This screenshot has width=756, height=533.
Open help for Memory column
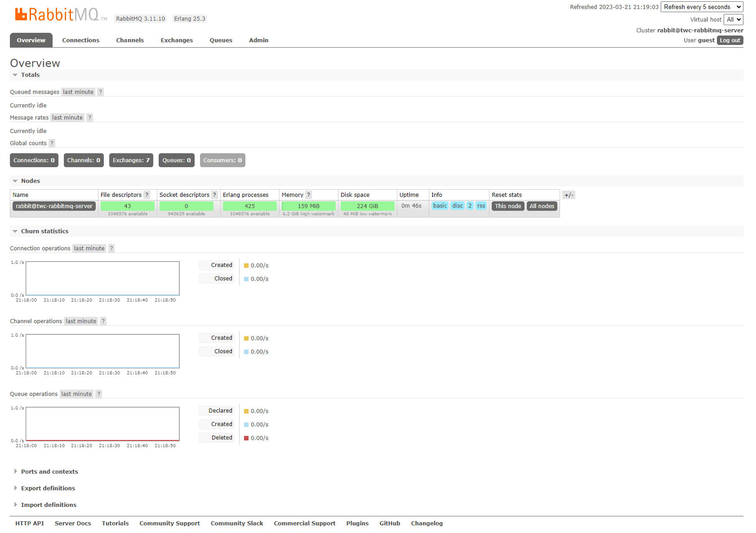[x=308, y=195]
